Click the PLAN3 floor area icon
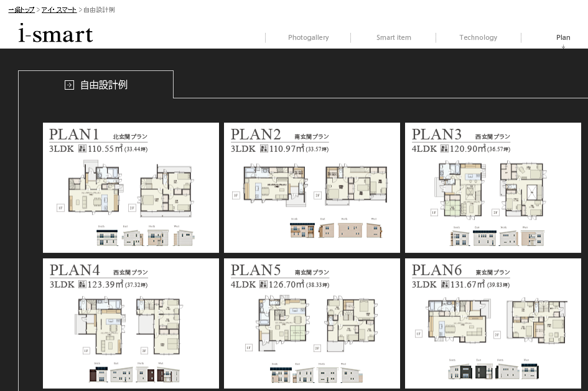This screenshot has height=391, width=588. click(x=444, y=149)
